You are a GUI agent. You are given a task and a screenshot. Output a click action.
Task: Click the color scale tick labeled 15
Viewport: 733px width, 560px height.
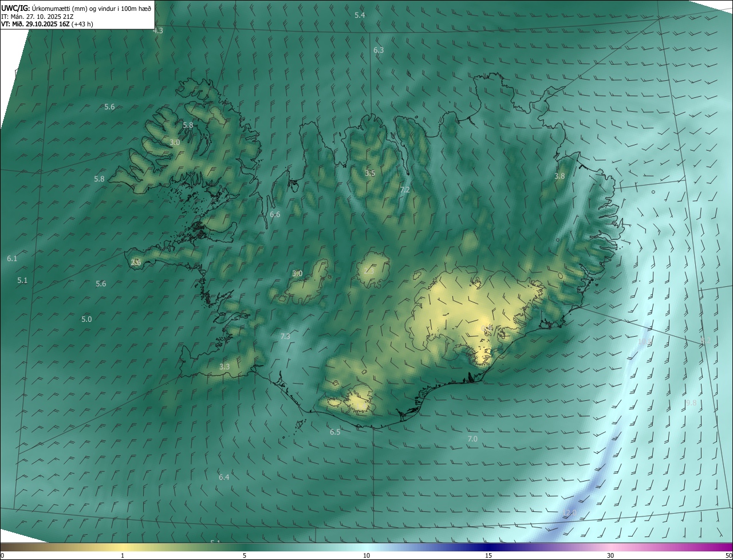pyautogui.click(x=488, y=555)
